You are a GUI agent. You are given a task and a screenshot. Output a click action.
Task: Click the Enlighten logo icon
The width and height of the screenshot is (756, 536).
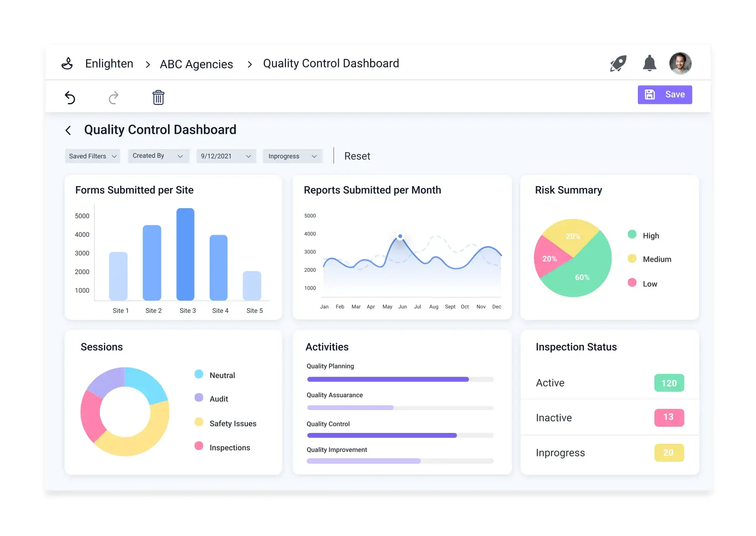point(67,63)
